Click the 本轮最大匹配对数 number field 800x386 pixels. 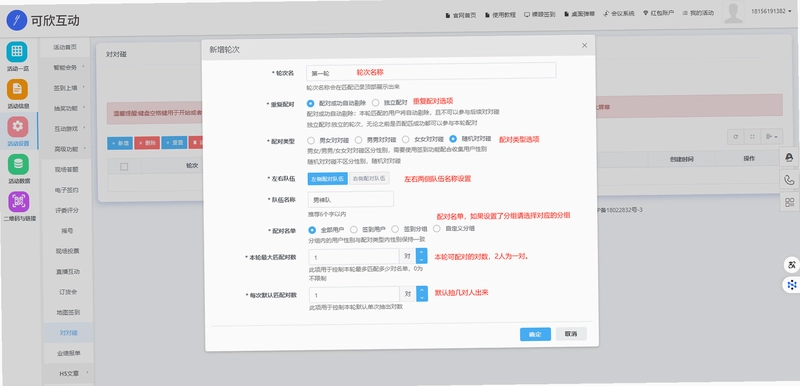(x=354, y=257)
